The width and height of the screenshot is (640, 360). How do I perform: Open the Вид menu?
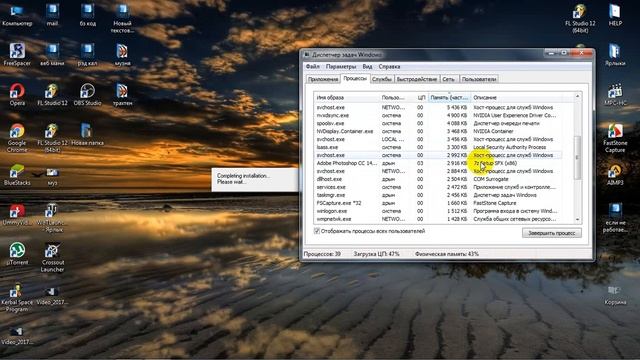367,67
